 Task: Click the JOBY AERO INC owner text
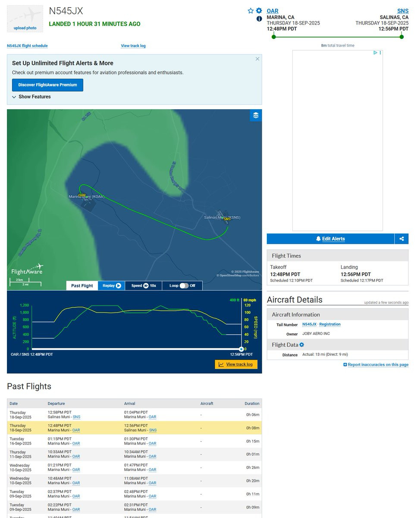coord(317,334)
